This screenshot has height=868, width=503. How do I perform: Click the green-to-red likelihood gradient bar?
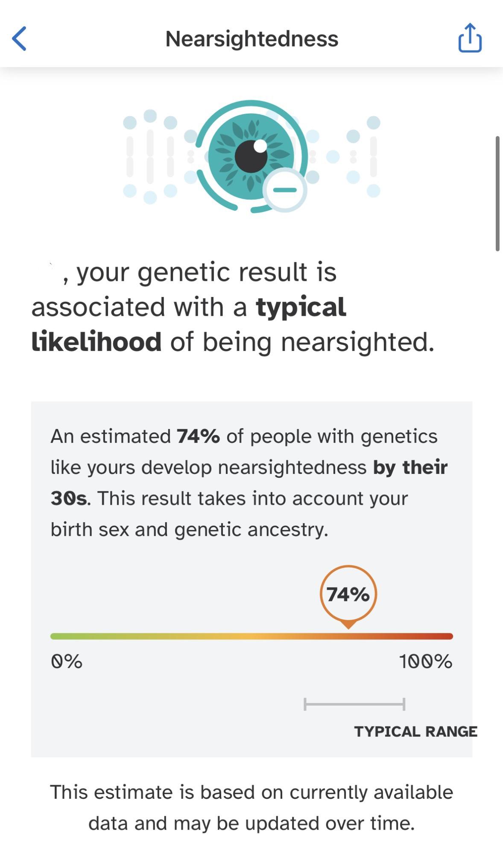point(251,636)
